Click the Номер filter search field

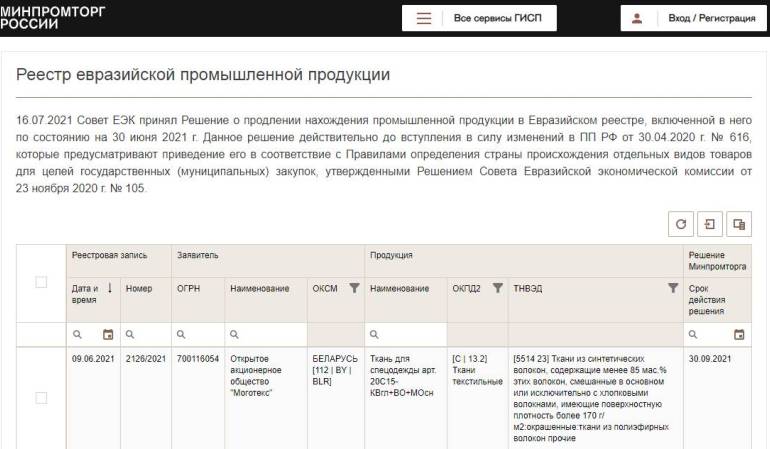tap(146, 335)
